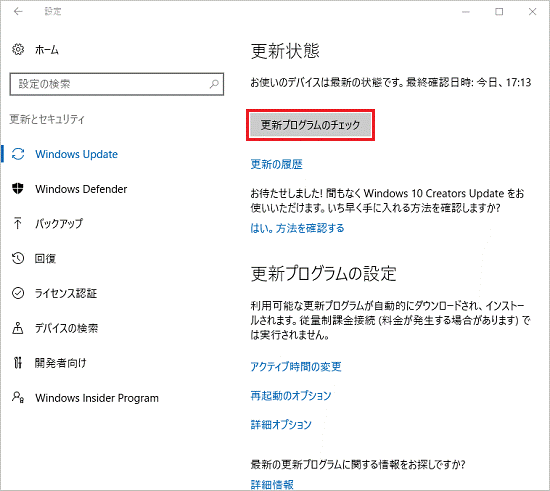Open アクティブ時間の変更 link
Screen dimensions: 550x491
pos(296,366)
